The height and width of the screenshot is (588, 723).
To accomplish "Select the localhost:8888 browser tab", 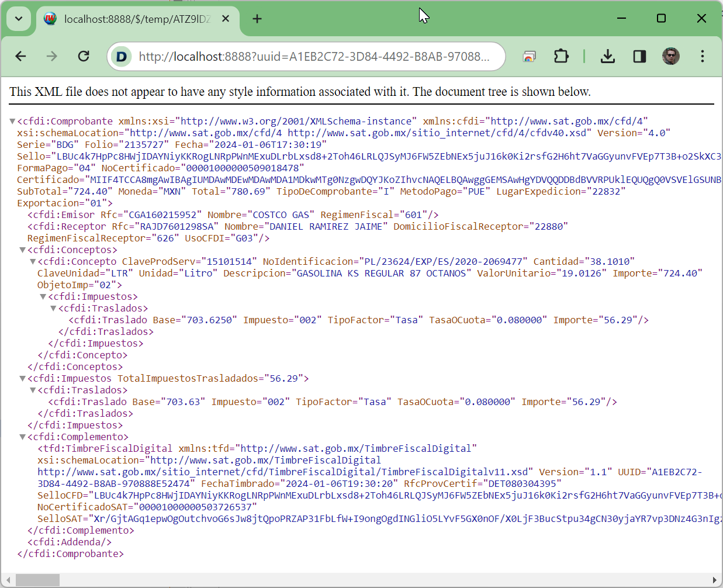I will click(129, 18).
